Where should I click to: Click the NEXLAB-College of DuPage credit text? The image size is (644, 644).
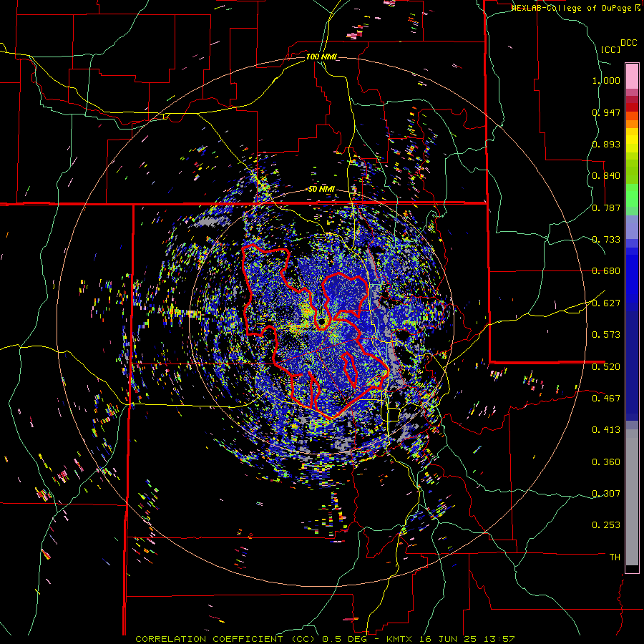[x=572, y=8]
